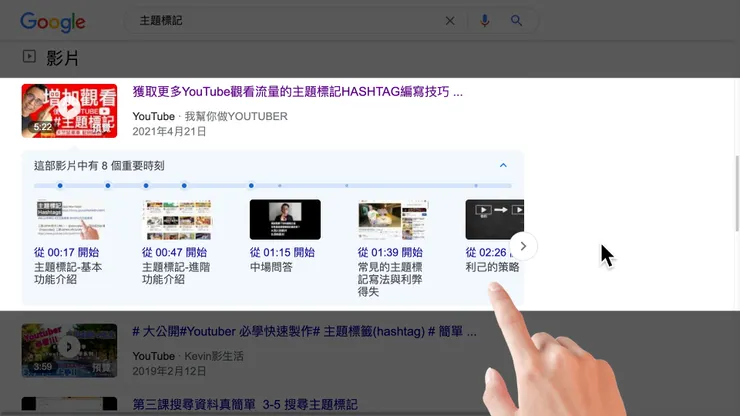Open second video thumbnail showing 3:59
This screenshot has height=416, width=740.
(x=69, y=350)
